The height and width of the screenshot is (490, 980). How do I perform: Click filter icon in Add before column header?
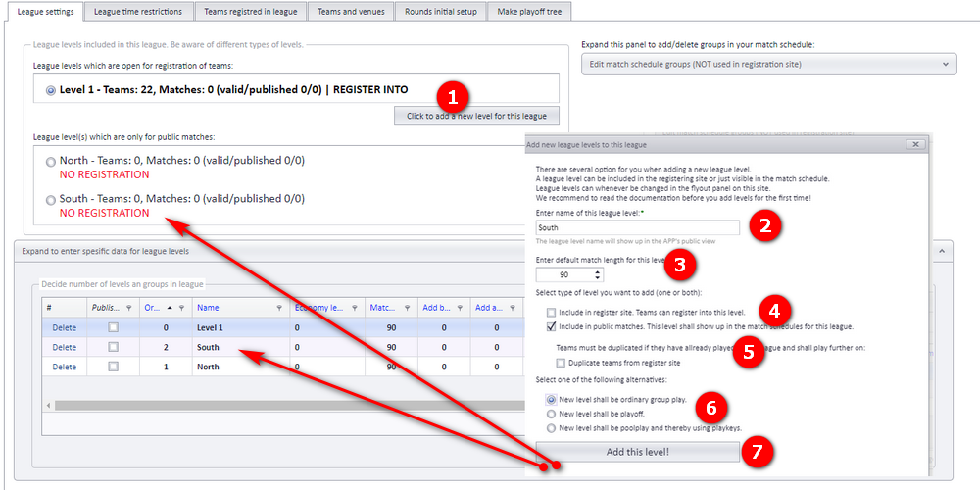[460, 308]
